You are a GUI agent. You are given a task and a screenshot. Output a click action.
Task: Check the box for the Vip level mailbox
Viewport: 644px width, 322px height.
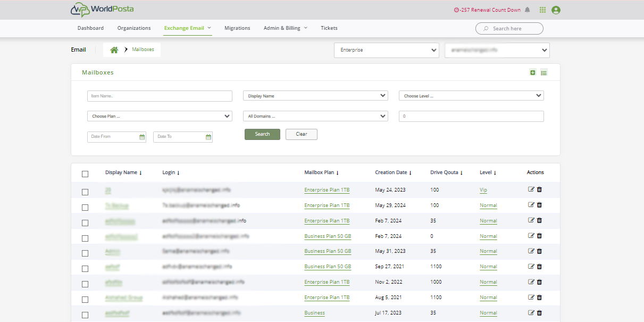(85, 192)
